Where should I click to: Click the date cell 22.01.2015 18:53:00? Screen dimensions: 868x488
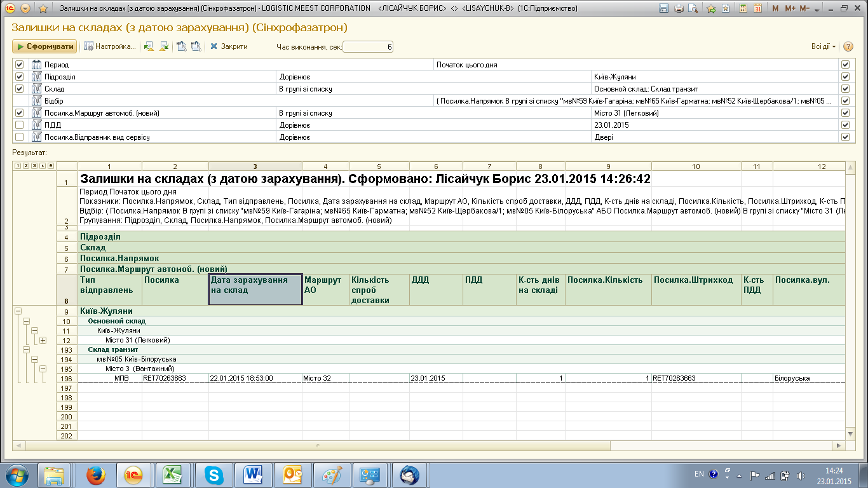click(255, 378)
